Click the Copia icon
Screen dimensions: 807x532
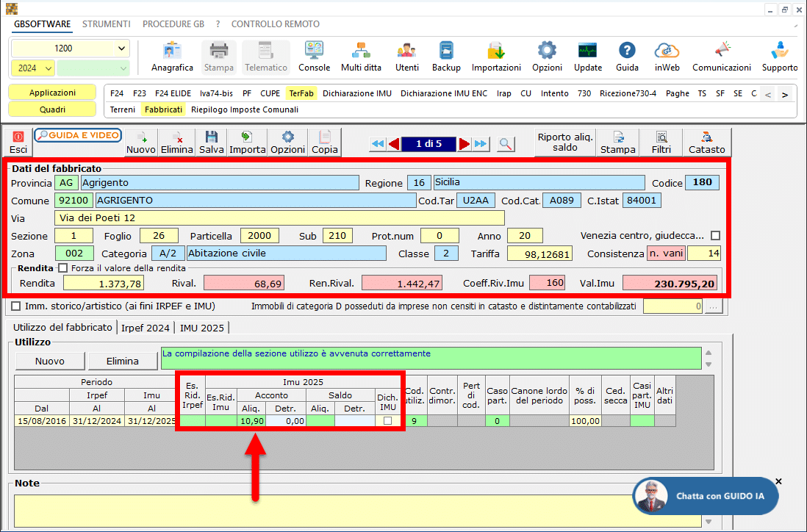[325, 142]
